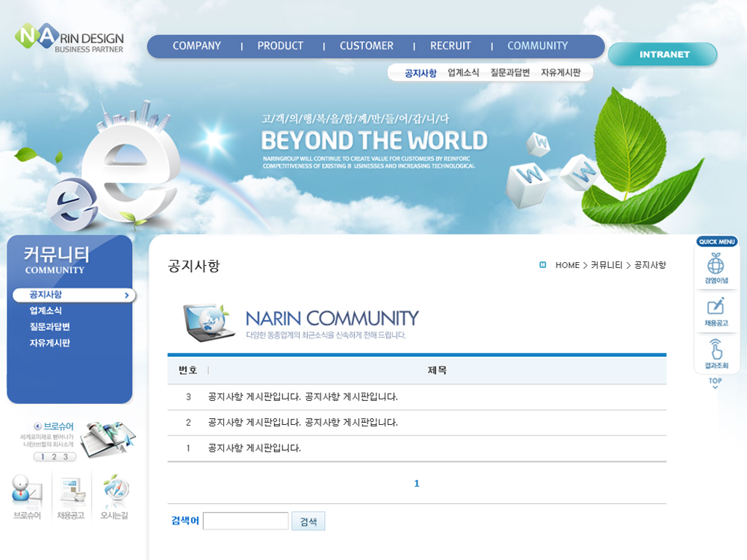Click the 검색어 search input field
This screenshot has width=747, height=560.
point(246,521)
